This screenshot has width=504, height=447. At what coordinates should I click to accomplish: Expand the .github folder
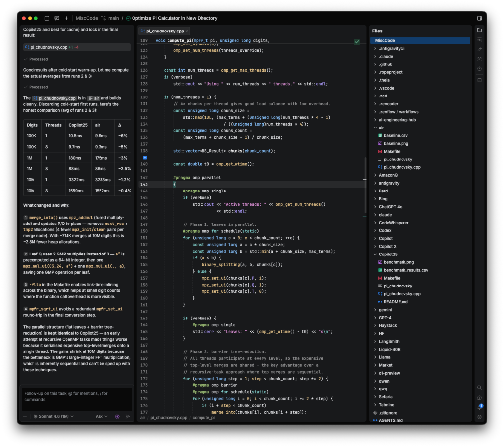[x=375, y=64]
